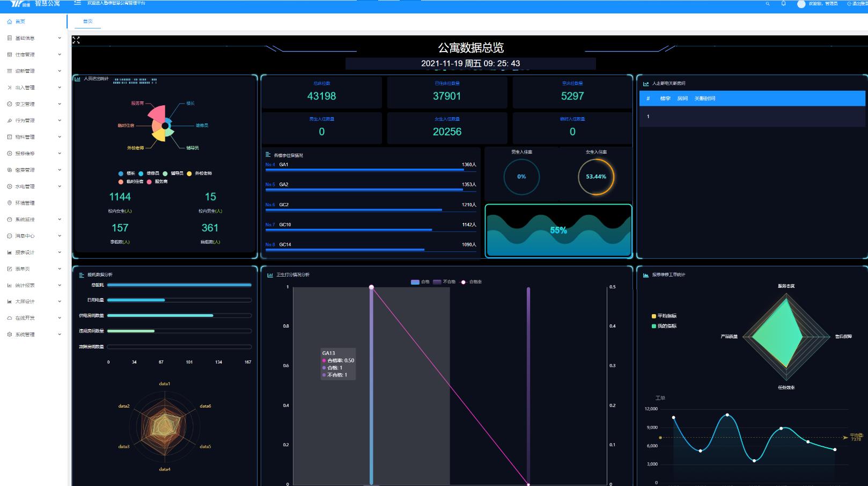Click the sidebar collapse hamburger icon
Screen dimensions: 868x486
(78, 3)
